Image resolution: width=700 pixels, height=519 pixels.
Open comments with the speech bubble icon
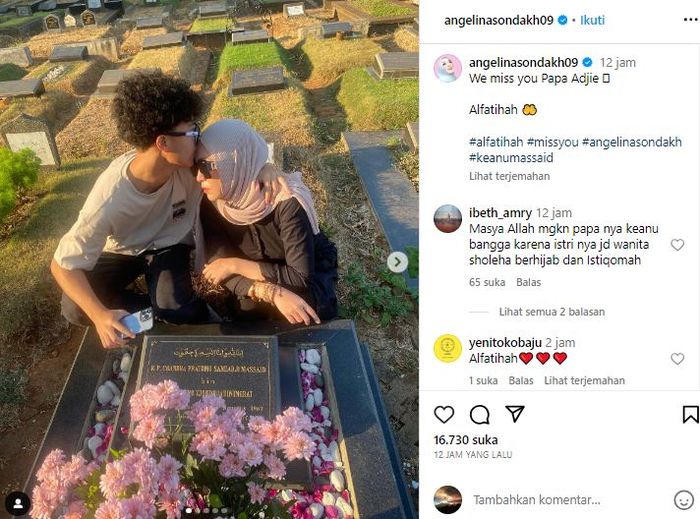click(479, 415)
